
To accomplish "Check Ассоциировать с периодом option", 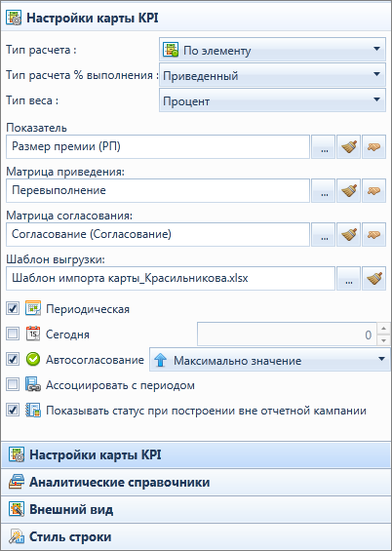I will click(x=13, y=385).
